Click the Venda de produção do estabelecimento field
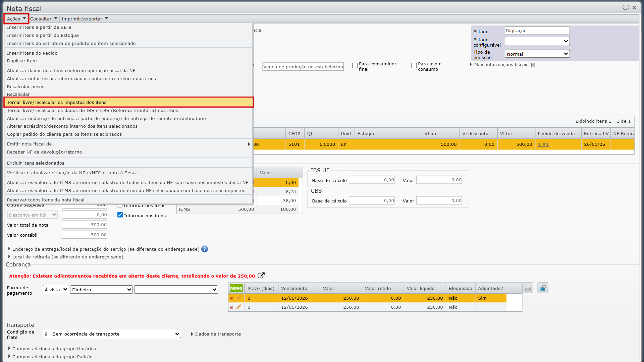 303,67
